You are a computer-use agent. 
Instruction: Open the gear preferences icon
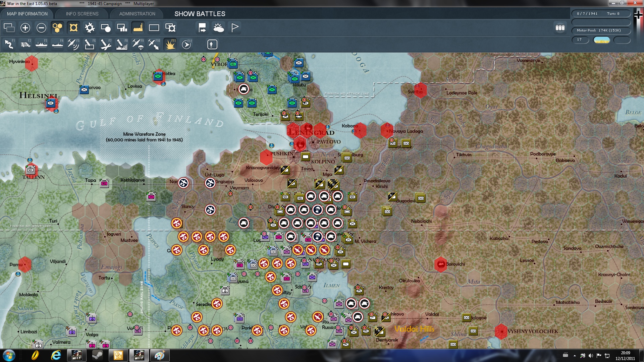(90, 28)
